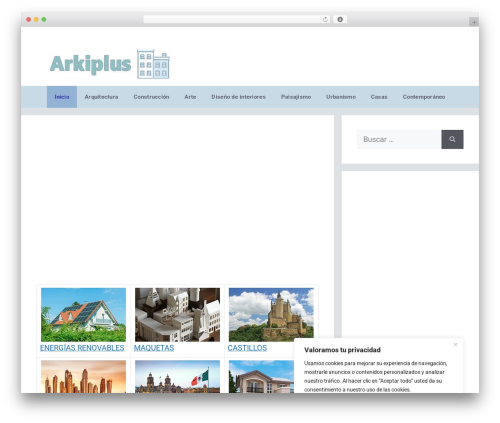The height and width of the screenshot is (423, 500).
Task: Click the castle photo thumbnail
Action: click(x=271, y=315)
